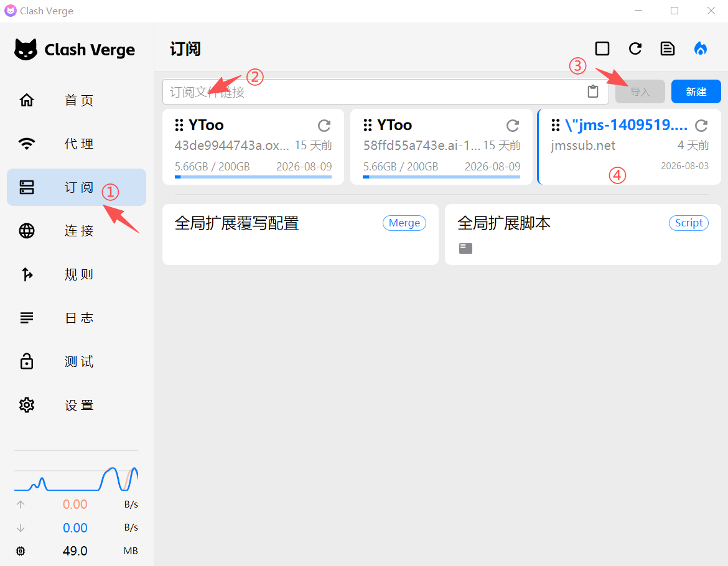The image size is (728, 566).
Task: Click the square outline icon in the header
Action: [602, 49]
